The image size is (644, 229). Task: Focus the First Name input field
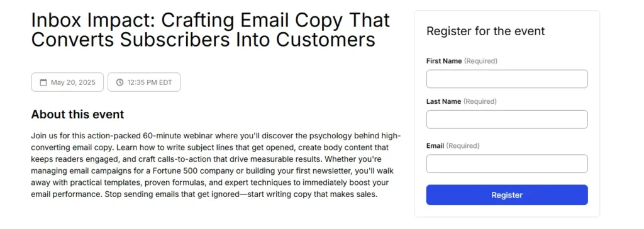pos(507,79)
